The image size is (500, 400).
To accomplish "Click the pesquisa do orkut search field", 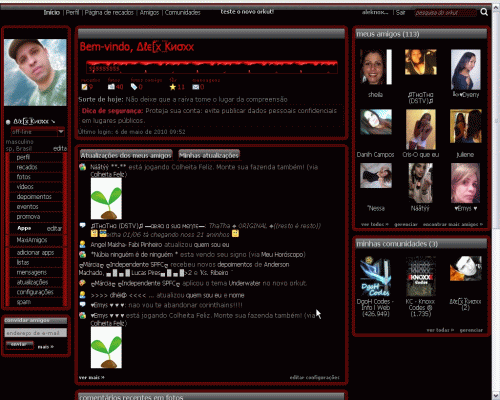I will click(445, 13).
